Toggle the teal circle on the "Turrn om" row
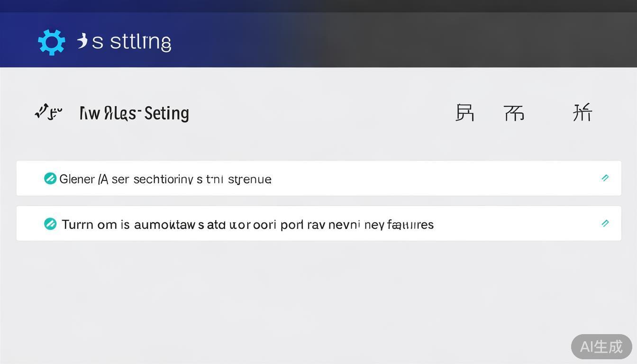Screen dimensions: 637x364 point(50,224)
